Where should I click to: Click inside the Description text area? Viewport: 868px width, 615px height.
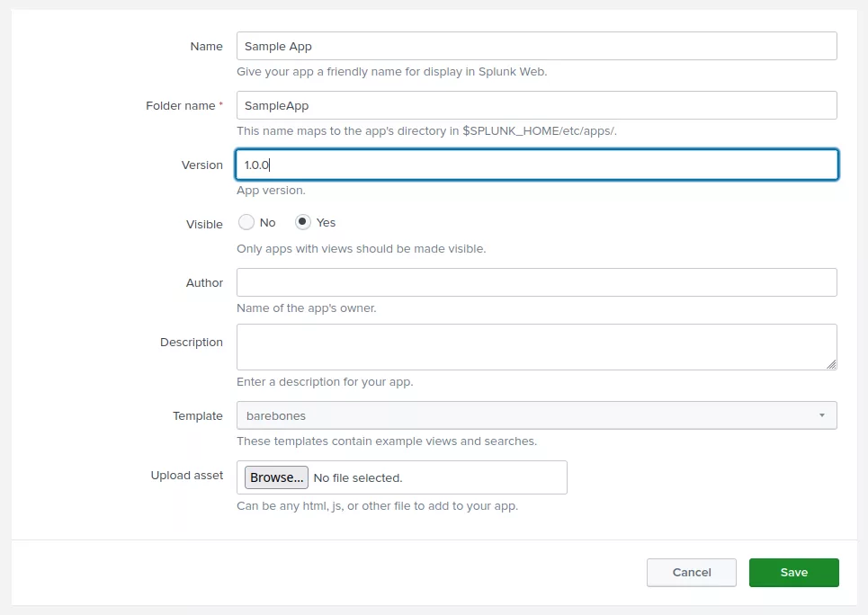tap(536, 347)
